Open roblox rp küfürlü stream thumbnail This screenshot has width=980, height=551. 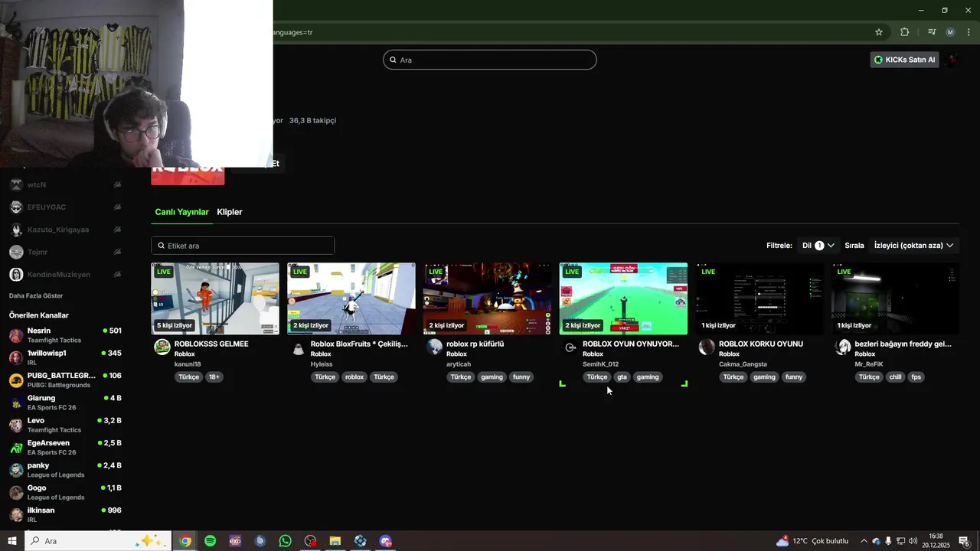[488, 298]
